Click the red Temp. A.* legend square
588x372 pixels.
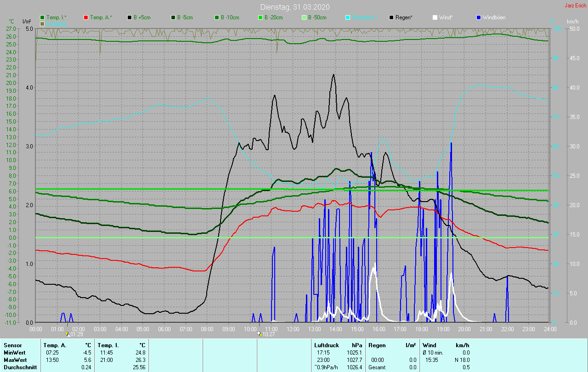pos(86,17)
